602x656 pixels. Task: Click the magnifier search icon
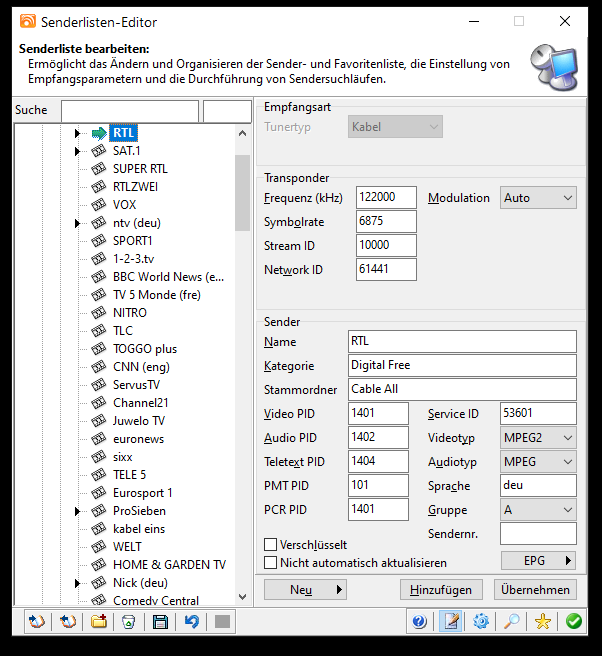coord(511,622)
